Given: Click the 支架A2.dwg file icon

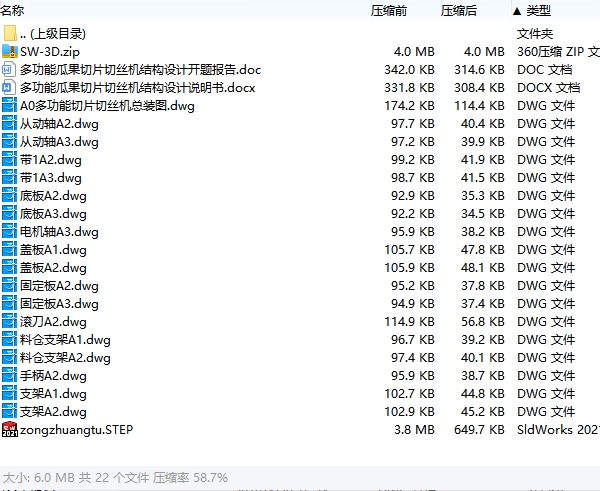Looking at the screenshot, I should (x=10, y=411).
